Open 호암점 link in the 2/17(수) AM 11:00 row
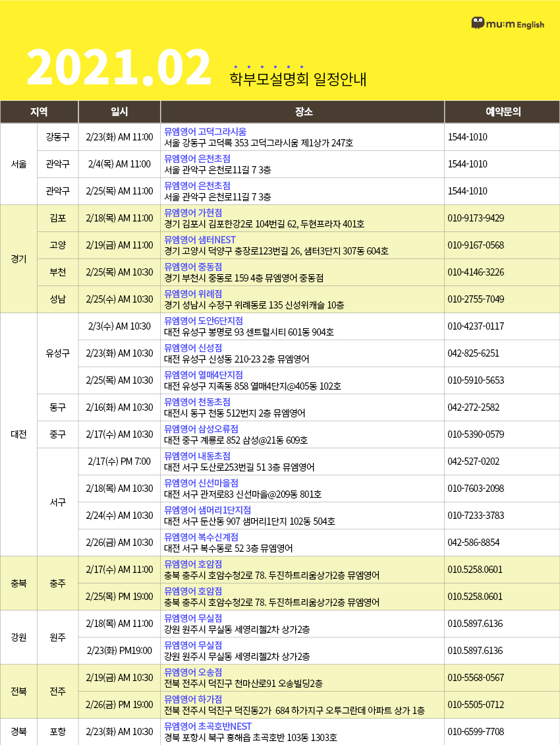The image size is (560, 745). 193,564
